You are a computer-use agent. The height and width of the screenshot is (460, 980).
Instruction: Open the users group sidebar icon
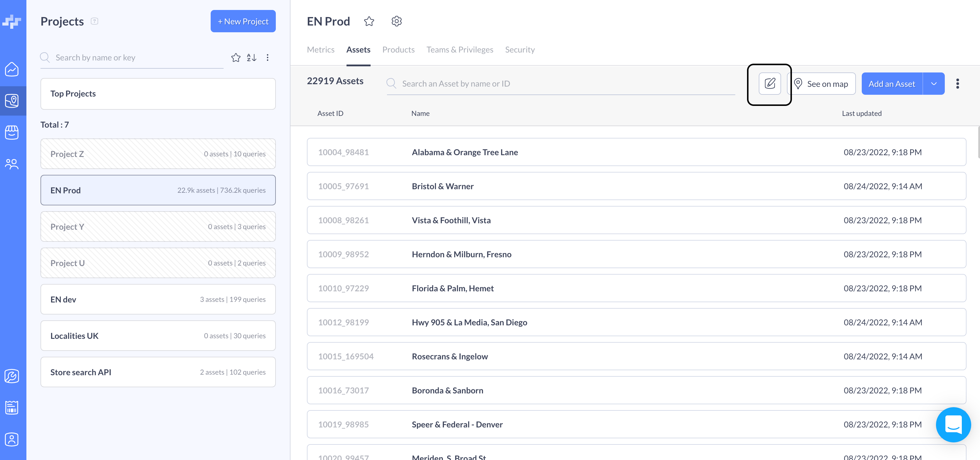(x=12, y=164)
